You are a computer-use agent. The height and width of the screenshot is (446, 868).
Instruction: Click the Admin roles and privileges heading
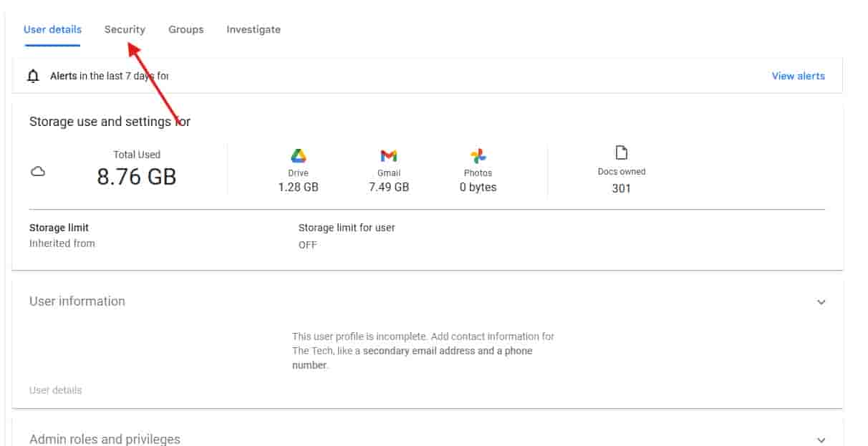coord(105,439)
